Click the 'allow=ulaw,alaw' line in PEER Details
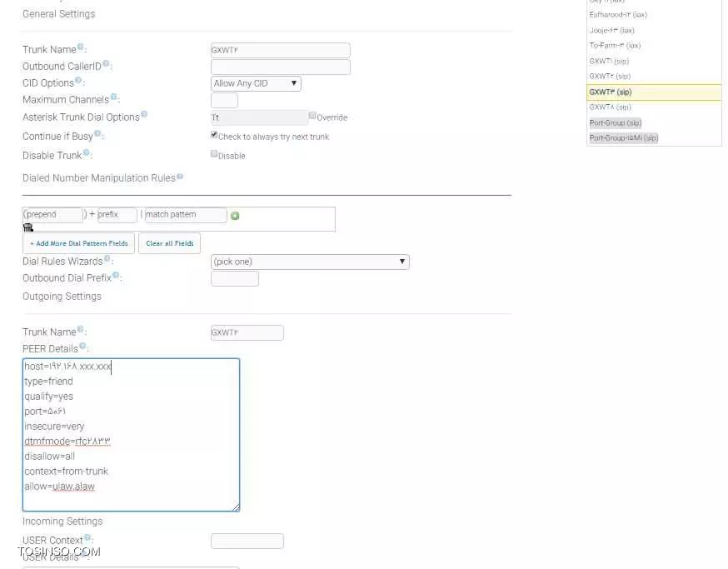This screenshot has height=569, width=728. coord(59,487)
